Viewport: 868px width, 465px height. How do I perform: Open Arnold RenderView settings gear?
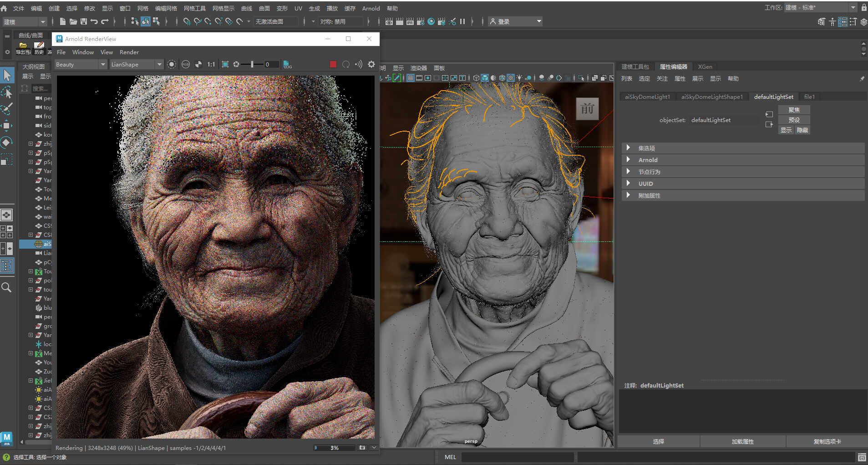coord(371,65)
